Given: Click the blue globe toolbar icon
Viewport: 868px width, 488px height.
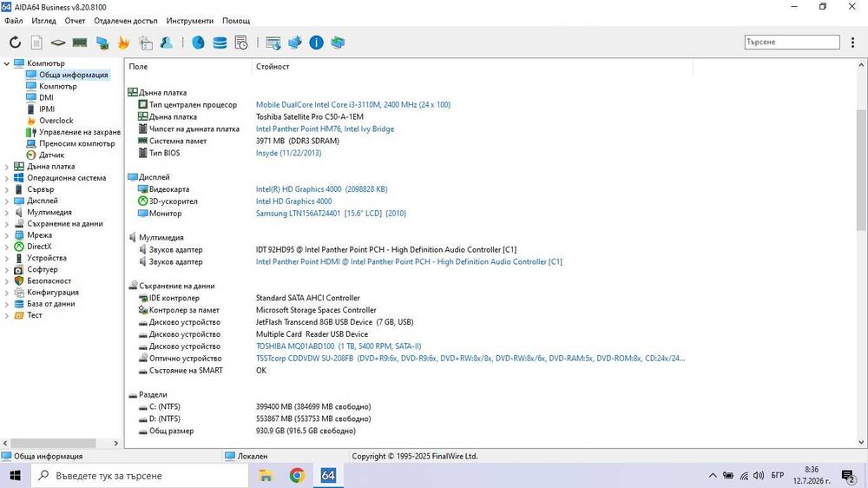Looking at the screenshot, I should (198, 42).
